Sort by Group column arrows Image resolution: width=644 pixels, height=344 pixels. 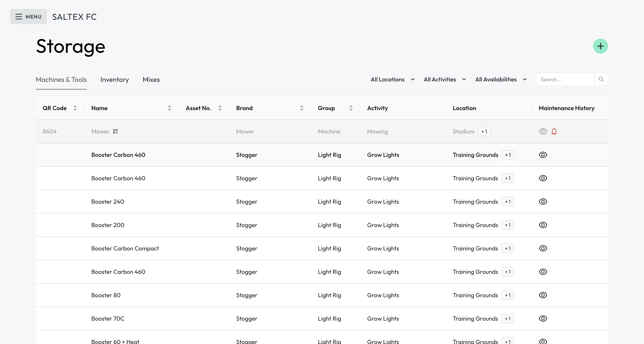click(x=351, y=108)
